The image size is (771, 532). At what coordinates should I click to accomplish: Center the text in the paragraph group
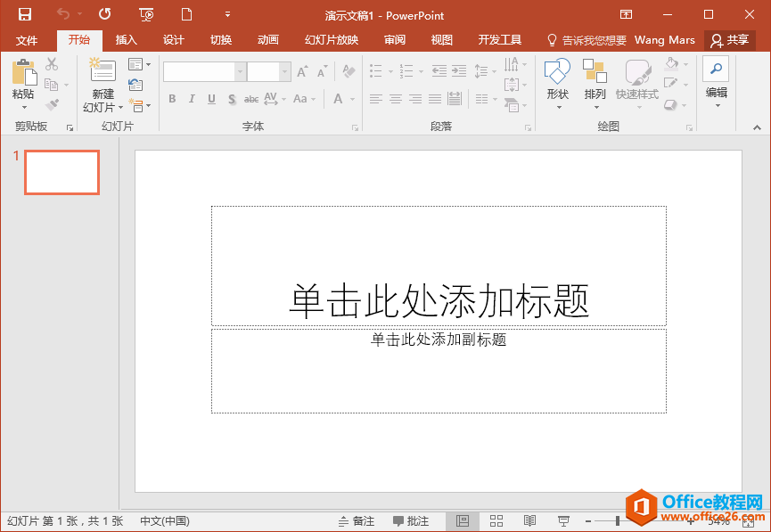[396, 99]
